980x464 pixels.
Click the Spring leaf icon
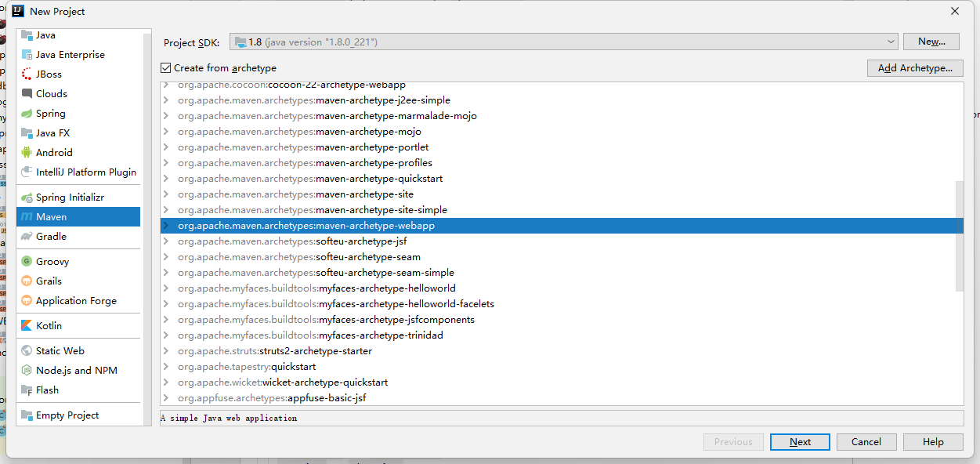27,114
